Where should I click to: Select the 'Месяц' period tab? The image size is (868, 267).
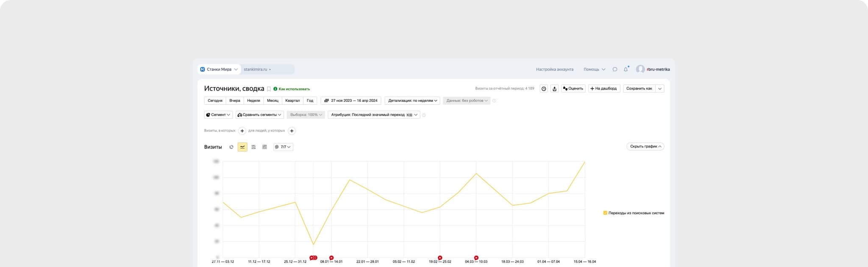[273, 101]
